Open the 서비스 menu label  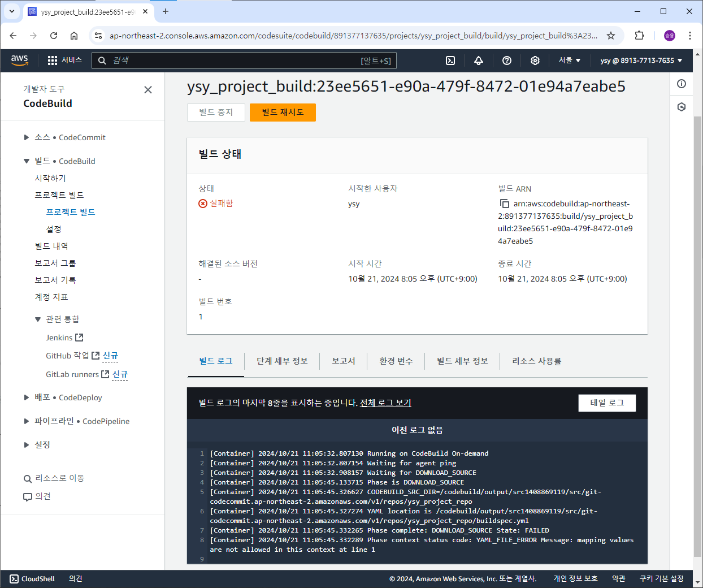tap(72, 60)
